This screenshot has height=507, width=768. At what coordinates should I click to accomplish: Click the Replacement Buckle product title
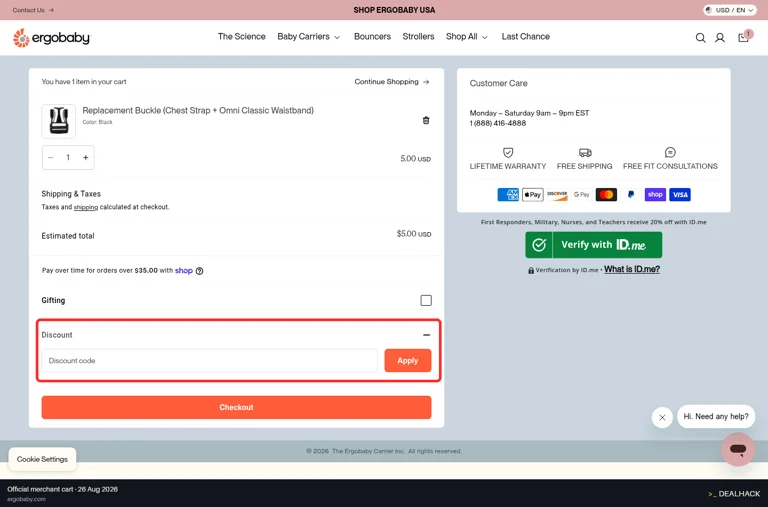tap(198, 111)
